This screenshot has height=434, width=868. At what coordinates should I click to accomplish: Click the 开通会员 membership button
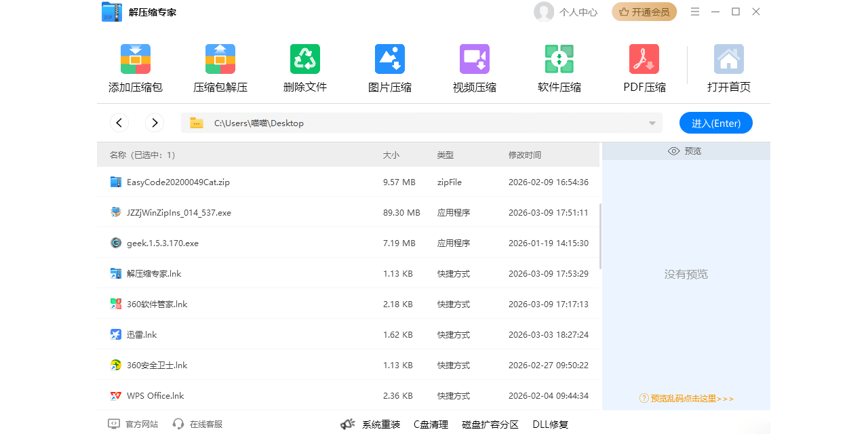tap(644, 12)
